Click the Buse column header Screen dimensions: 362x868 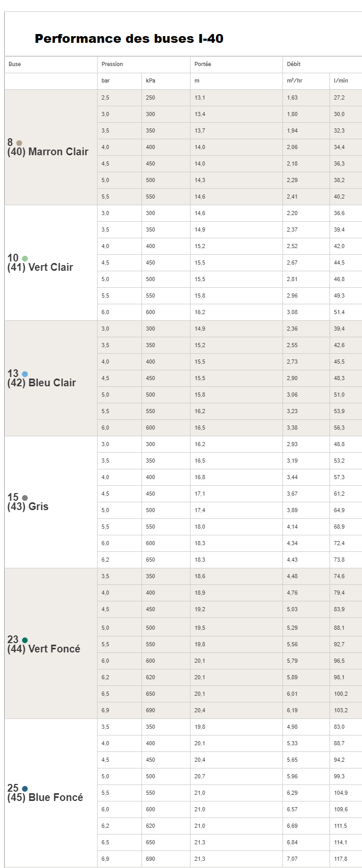(15, 64)
